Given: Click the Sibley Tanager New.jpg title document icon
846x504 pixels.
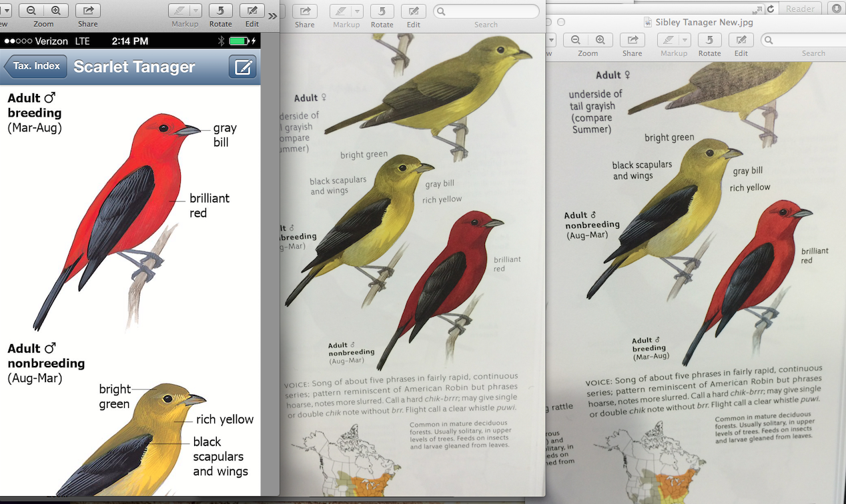Looking at the screenshot, I should pos(649,22).
